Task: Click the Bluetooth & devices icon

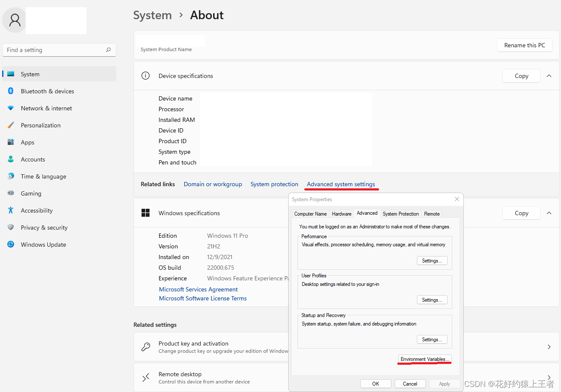Action: pyautogui.click(x=11, y=91)
